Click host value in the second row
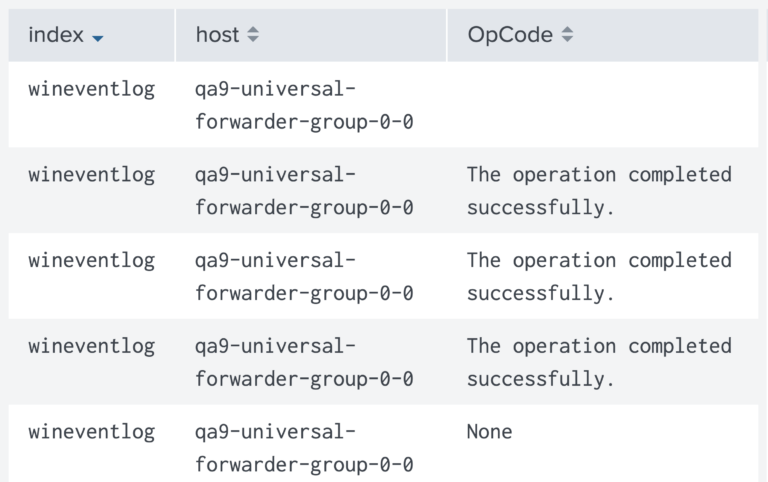This screenshot has width=768, height=482. pos(304,191)
